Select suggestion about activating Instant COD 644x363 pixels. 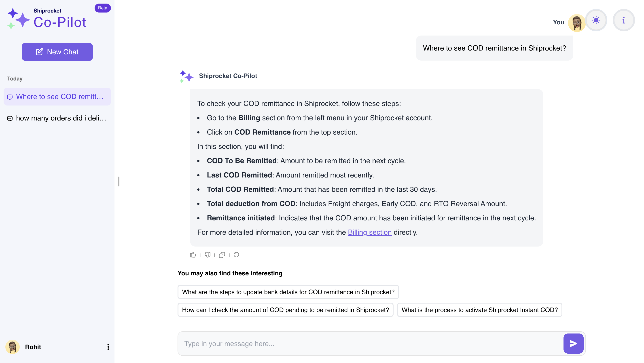[x=479, y=310]
